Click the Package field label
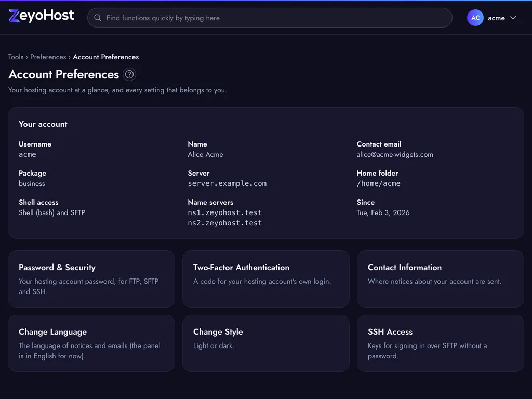Image resolution: width=532 pixels, height=399 pixels. [32, 173]
